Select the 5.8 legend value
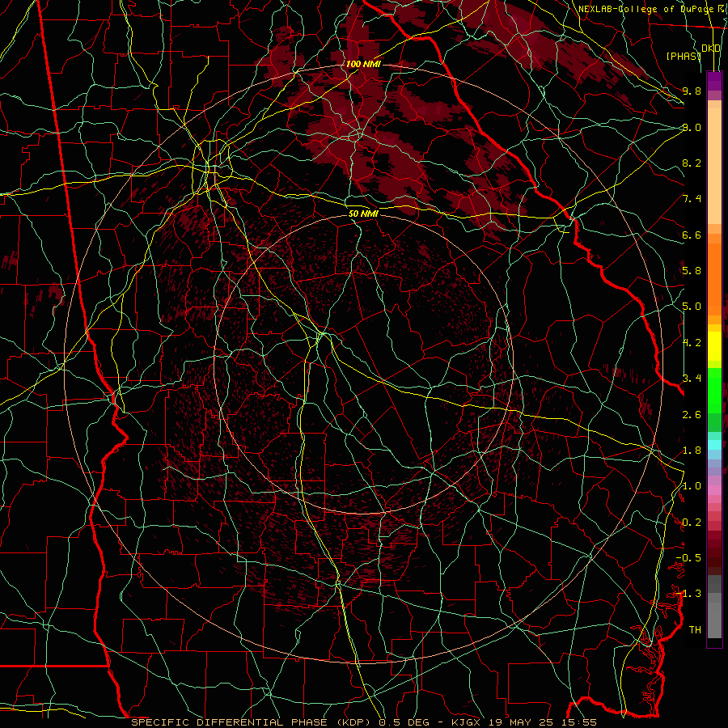 click(692, 271)
